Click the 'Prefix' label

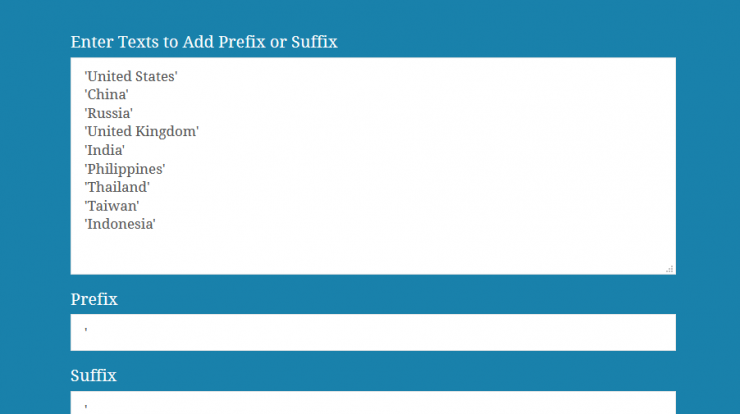tap(94, 299)
